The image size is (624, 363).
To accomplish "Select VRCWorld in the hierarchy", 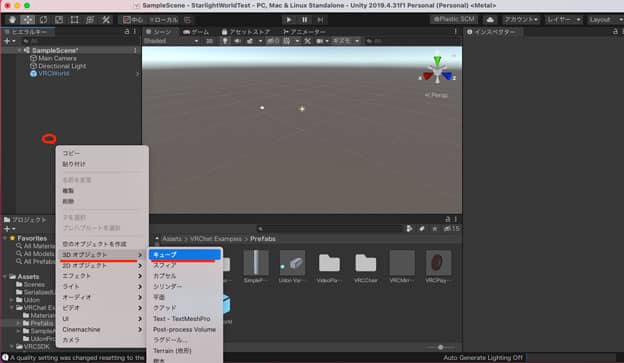I will (54, 74).
